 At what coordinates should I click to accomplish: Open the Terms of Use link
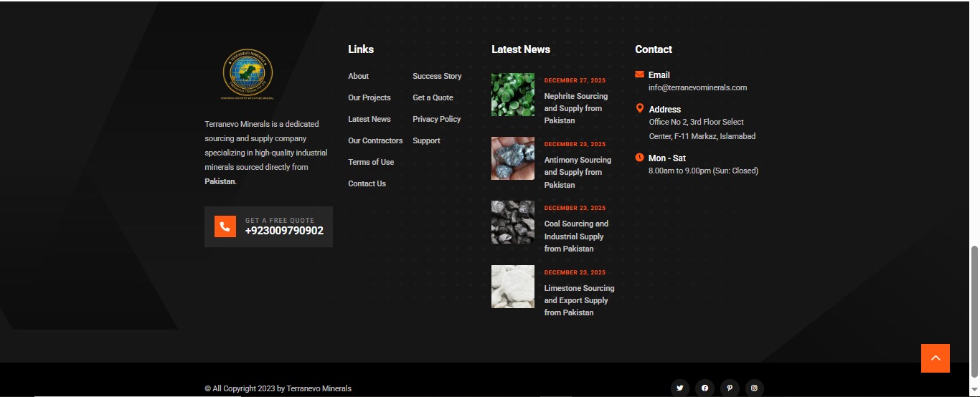pos(371,162)
